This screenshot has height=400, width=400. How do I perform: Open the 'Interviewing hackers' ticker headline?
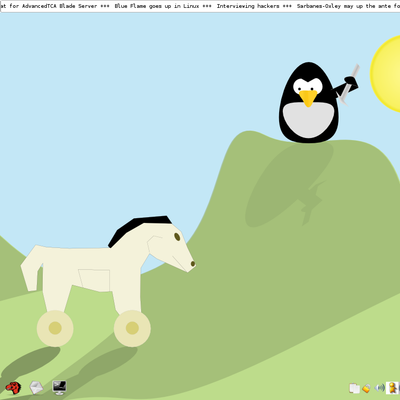248,6
